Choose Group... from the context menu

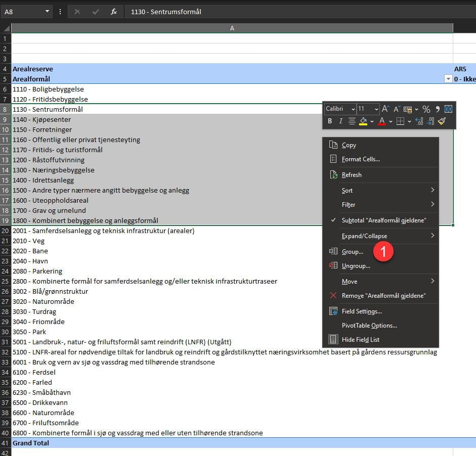[352, 252]
